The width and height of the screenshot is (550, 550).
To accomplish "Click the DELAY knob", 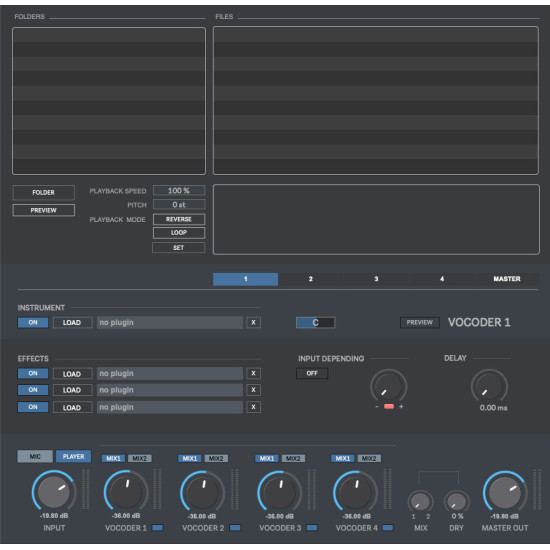I will 489,386.
